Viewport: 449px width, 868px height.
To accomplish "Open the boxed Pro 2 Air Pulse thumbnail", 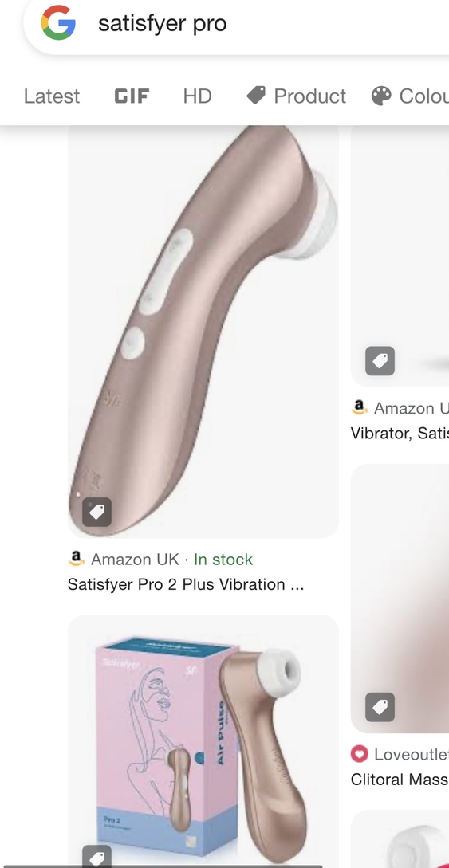I will pyautogui.click(x=203, y=741).
